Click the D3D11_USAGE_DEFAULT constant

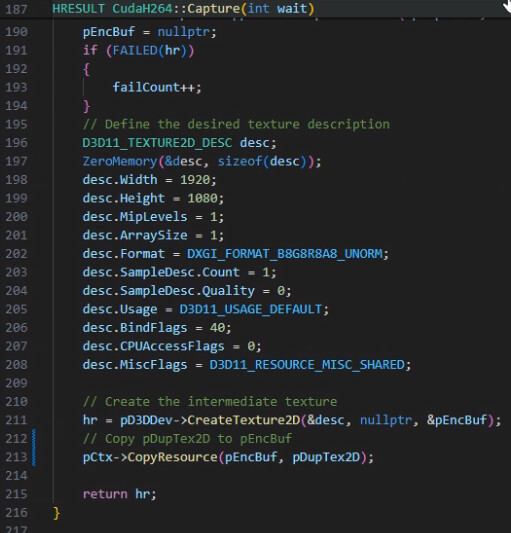(x=250, y=309)
